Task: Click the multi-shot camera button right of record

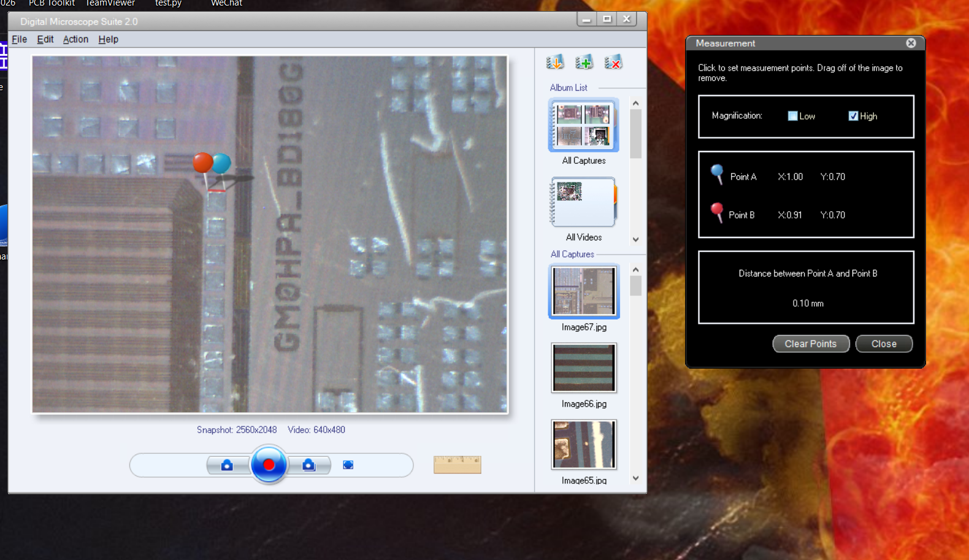Action: pos(308,465)
